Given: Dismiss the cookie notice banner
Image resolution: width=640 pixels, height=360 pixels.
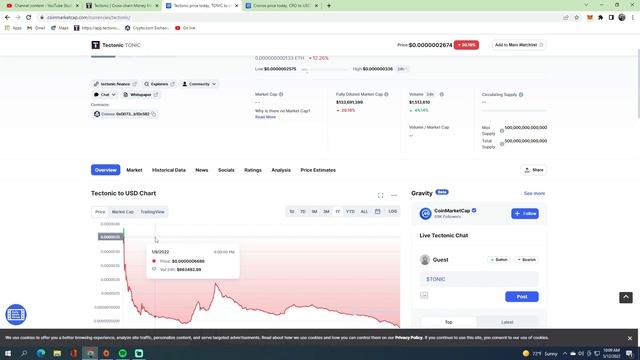Looking at the screenshot, I should click(630, 338).
